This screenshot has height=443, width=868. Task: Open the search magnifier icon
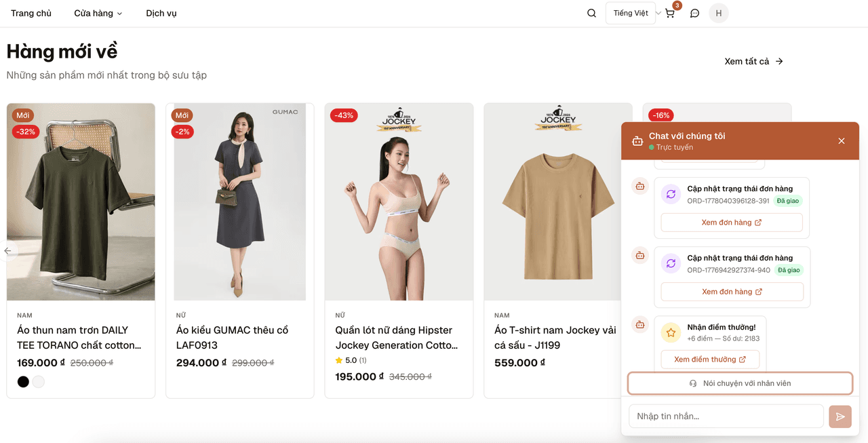[x=591, y=13]
